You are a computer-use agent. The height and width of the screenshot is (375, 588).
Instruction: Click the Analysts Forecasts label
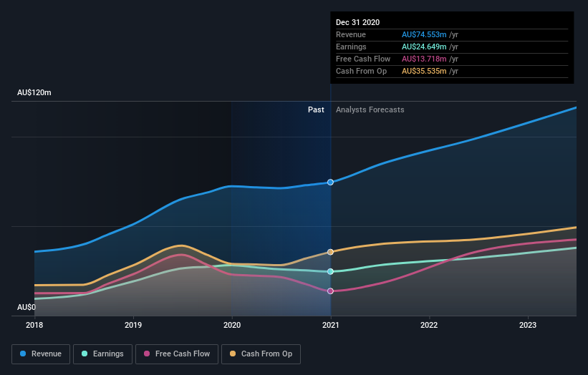[x=370, y=109]
